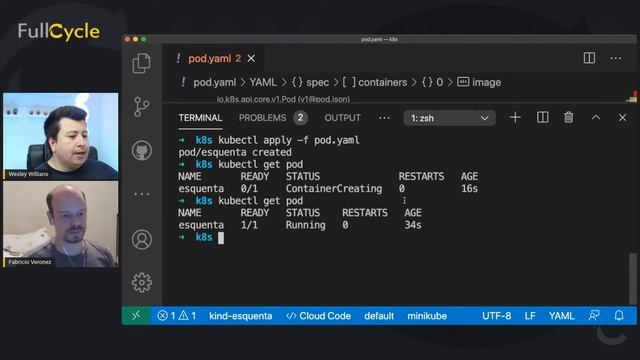Click 'Running' status text
The width and height of the screenshot is (640, 360).
point(305,225)
